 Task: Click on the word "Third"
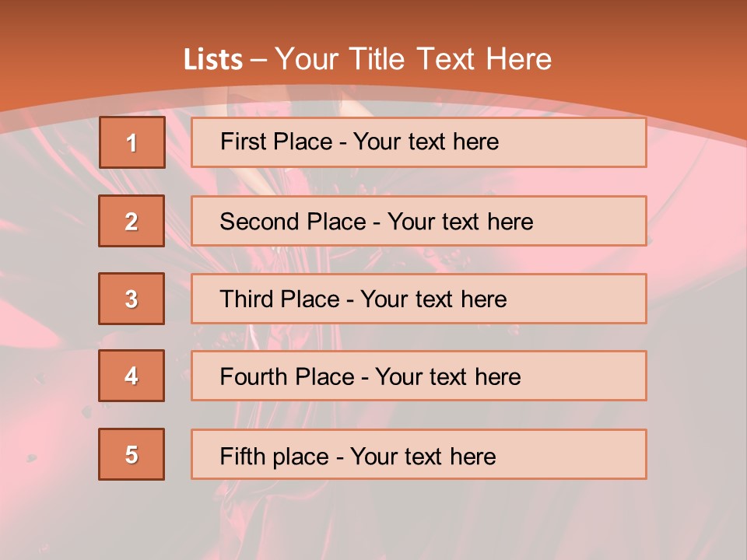coord(248,299)
